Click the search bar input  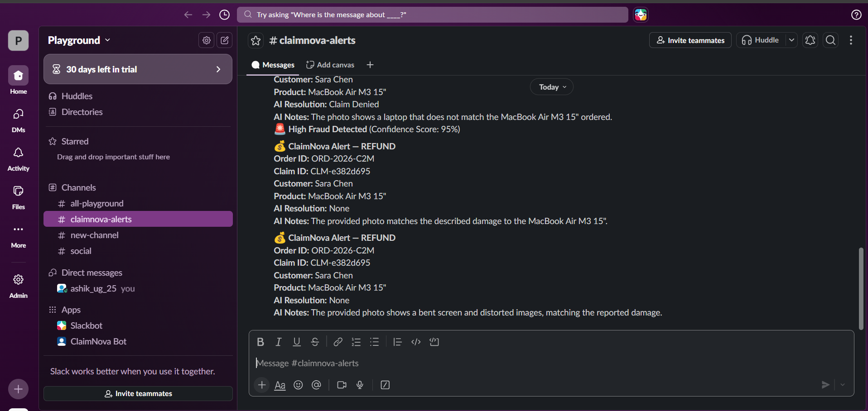(x=432, y=15)
